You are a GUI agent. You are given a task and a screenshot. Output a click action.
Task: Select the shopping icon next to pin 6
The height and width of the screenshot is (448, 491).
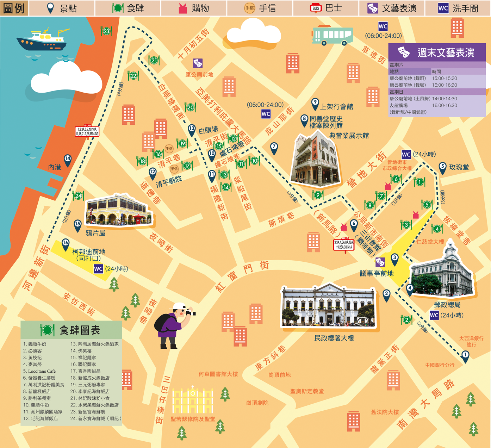(x=344, y=226)
